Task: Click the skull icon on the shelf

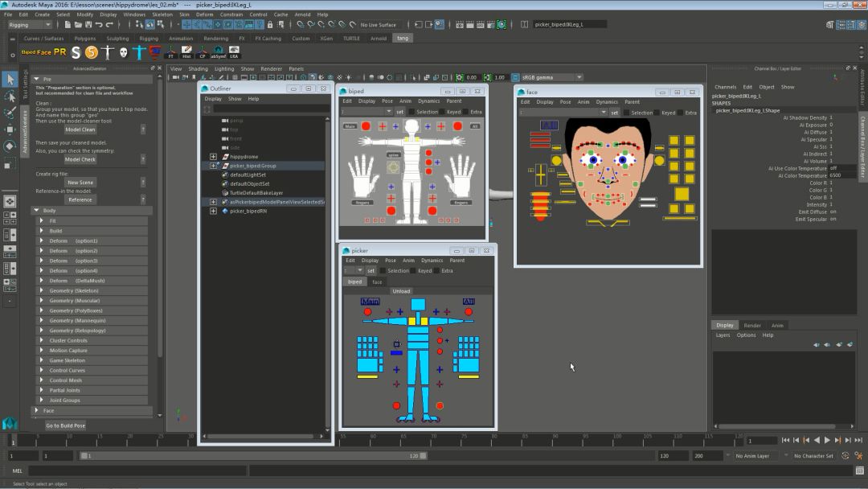Action: coord(123,52)
